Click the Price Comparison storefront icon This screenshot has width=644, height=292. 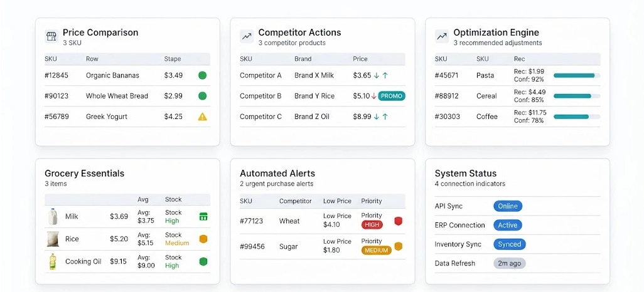click(51, 36)
